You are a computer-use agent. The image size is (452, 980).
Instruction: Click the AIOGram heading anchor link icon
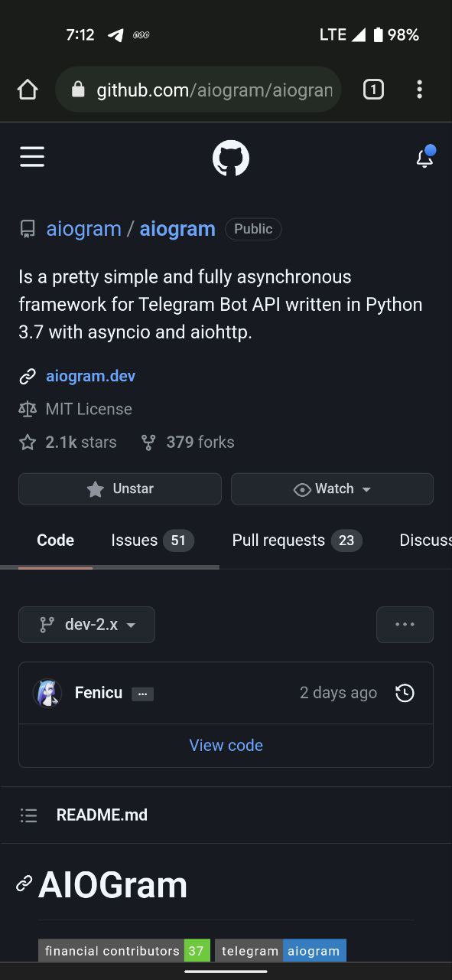[x=24, y=884]
